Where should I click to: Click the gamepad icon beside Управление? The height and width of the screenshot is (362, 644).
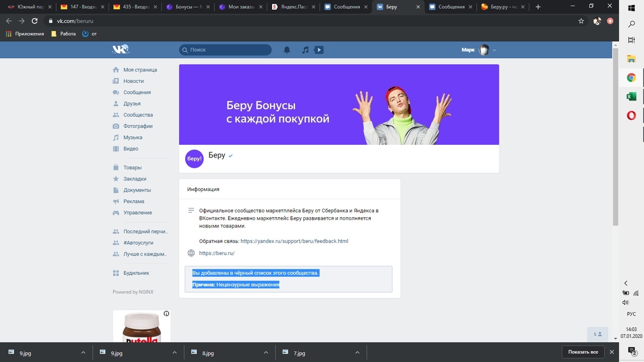coord(116,213)
